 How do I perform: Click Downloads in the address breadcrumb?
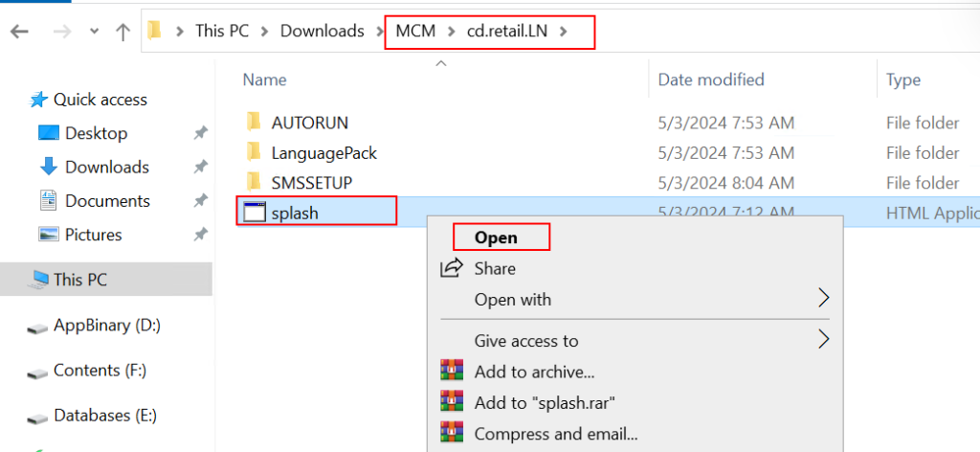[x=322, y=31]
